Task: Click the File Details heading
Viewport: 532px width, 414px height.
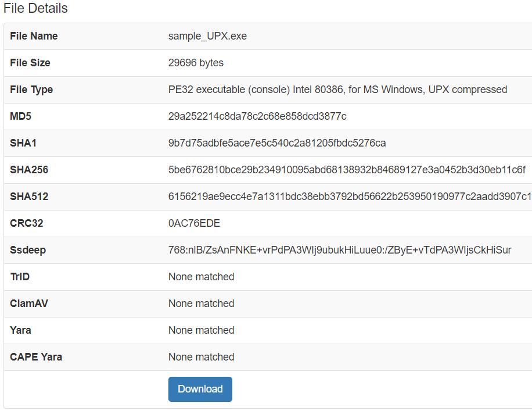Action: point(35,9)
